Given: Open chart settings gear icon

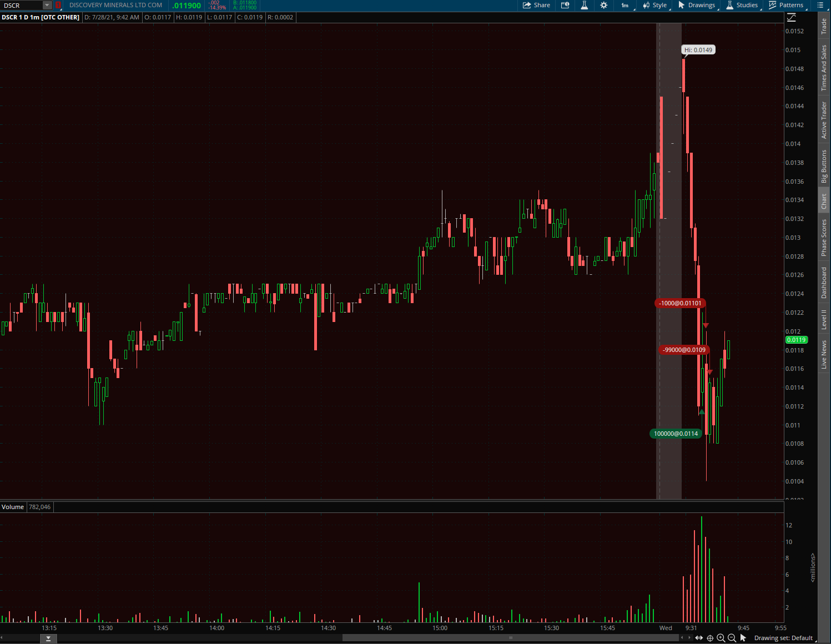Looking at the screenshot, I should coord(604,6).
